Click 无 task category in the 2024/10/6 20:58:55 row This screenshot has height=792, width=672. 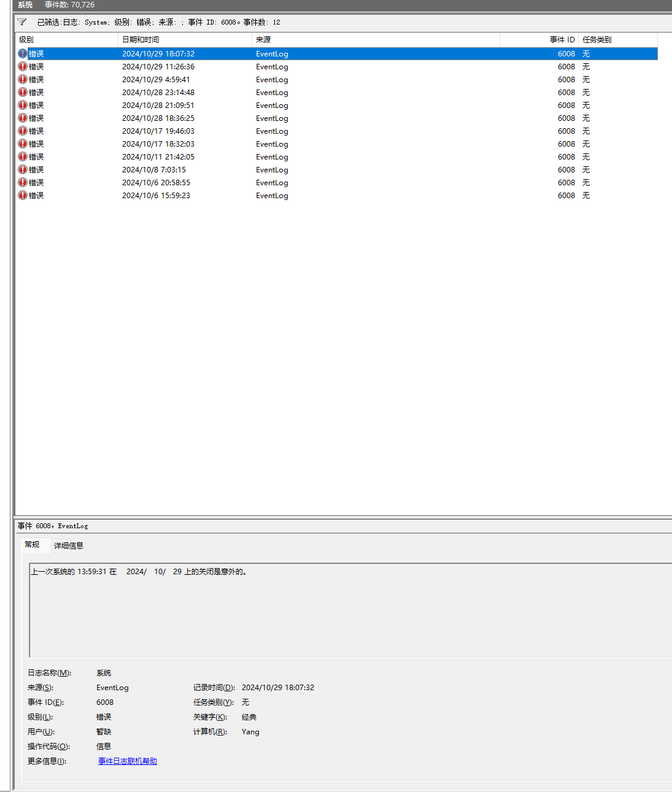[x=586, y=183]
